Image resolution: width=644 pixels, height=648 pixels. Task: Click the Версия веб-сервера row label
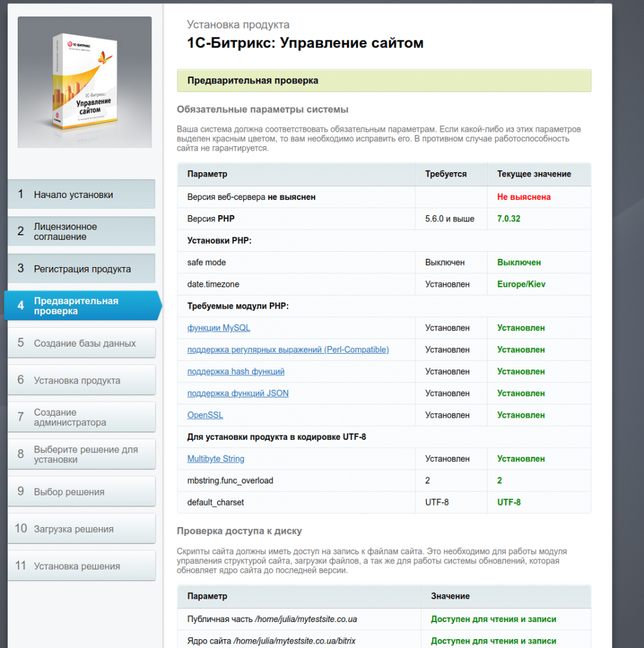[x=251, y=197]
